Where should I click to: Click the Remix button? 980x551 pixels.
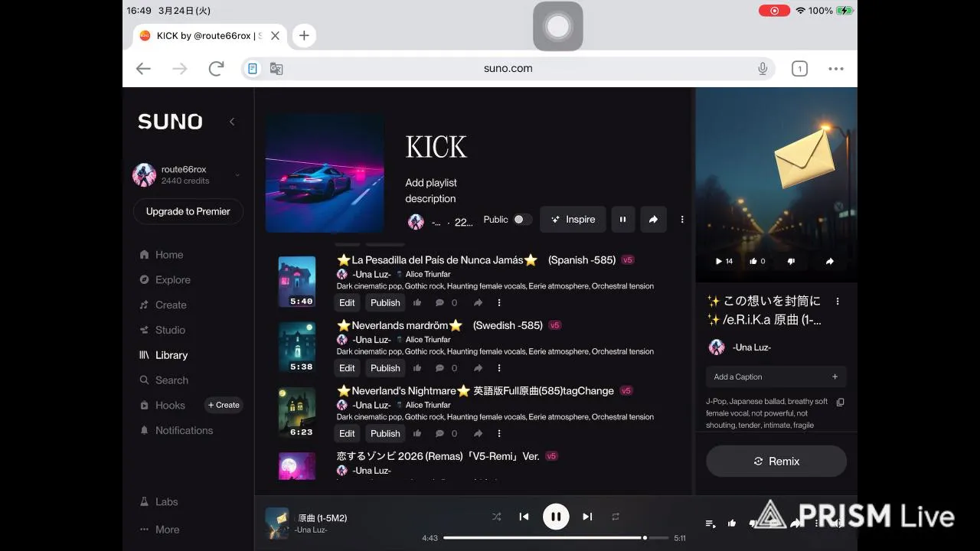776,461
